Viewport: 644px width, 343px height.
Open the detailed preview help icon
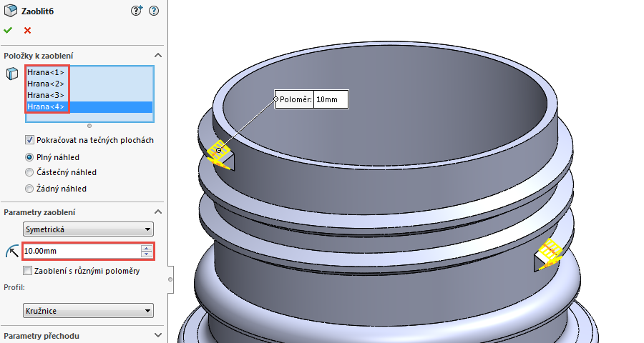pyautogui.click(x=136, y=11)
